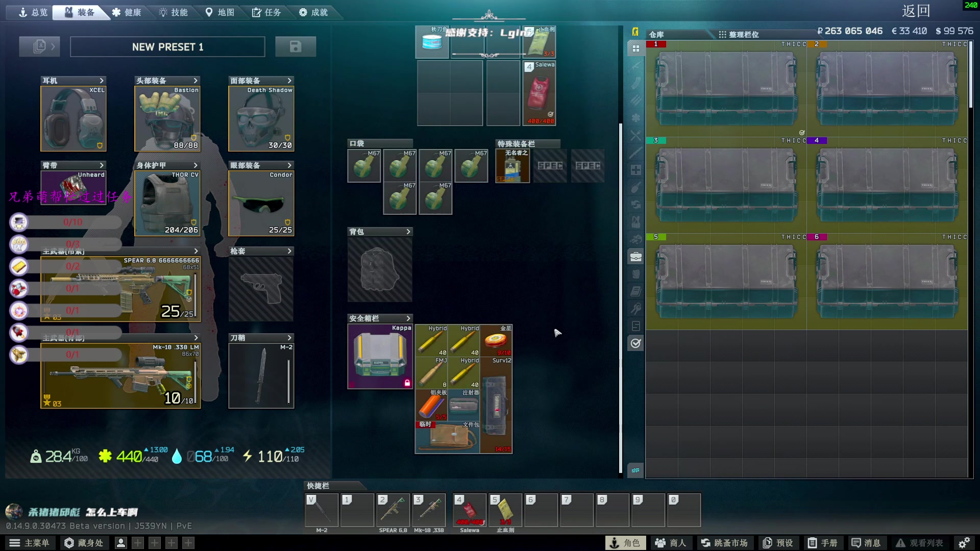Viewport: 980px width, 551px height.
Task: Expand the 面部装备 slot chevron
Action: coord(289,81)
